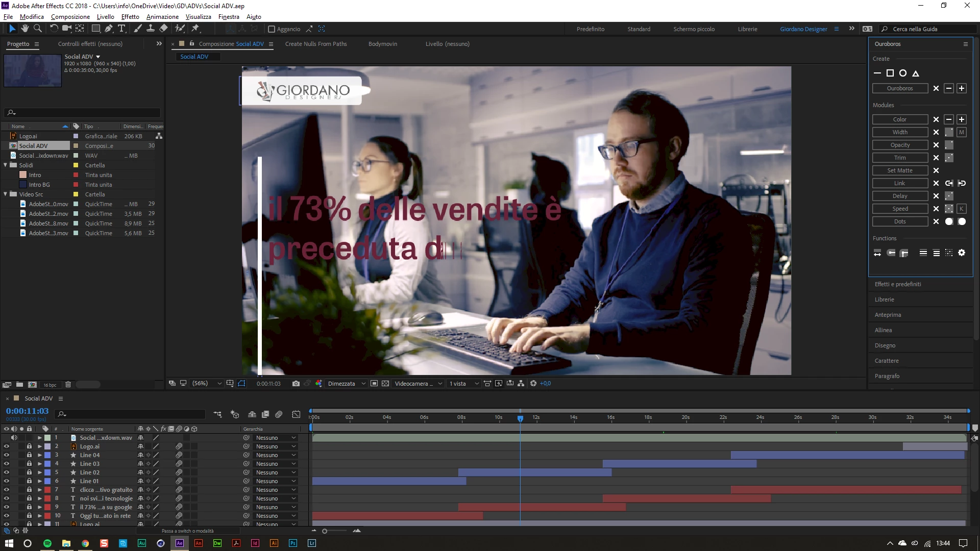Hide the Line 04 layer eye
The height and width of the screenshot is (551, 980).
7,455
